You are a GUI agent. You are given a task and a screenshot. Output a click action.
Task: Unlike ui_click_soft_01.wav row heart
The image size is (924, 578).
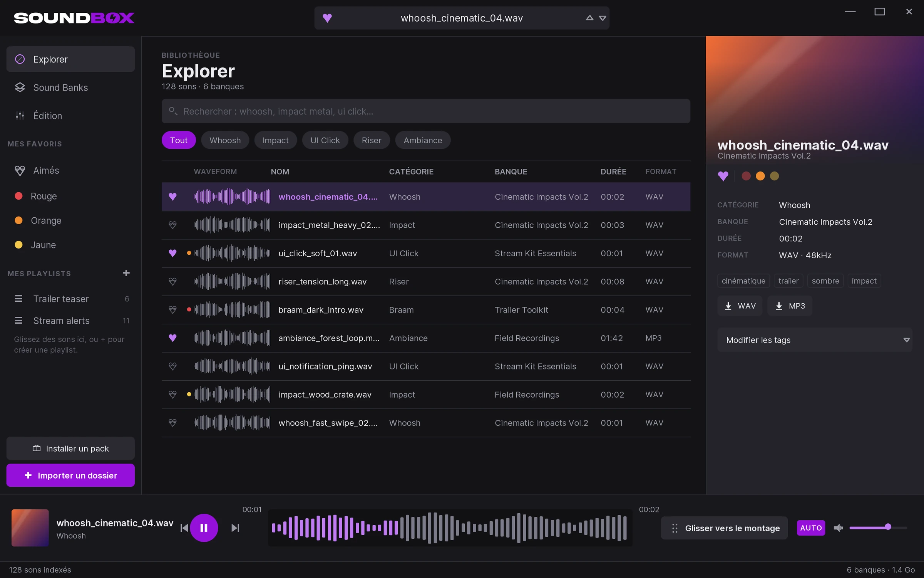(172, 253)
